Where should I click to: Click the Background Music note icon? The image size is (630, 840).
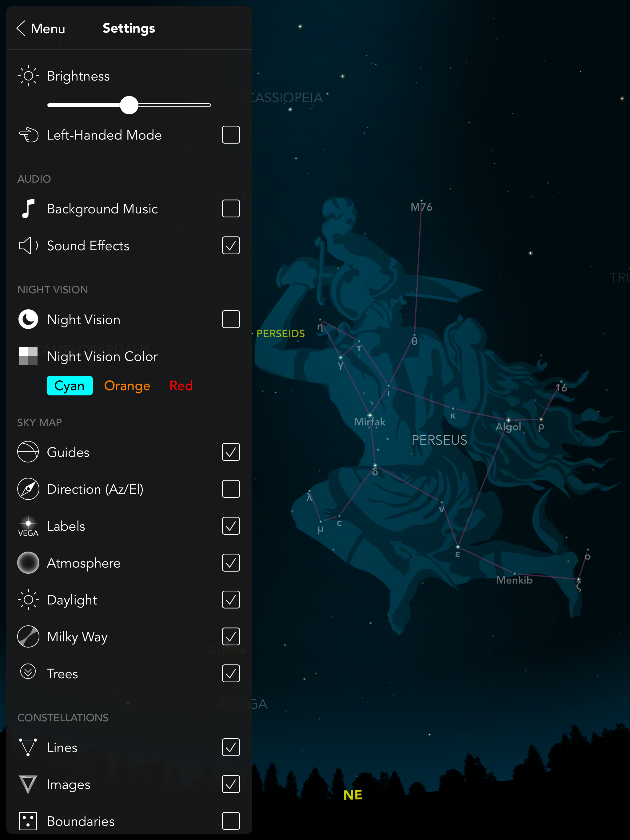[x=28, y=208]
